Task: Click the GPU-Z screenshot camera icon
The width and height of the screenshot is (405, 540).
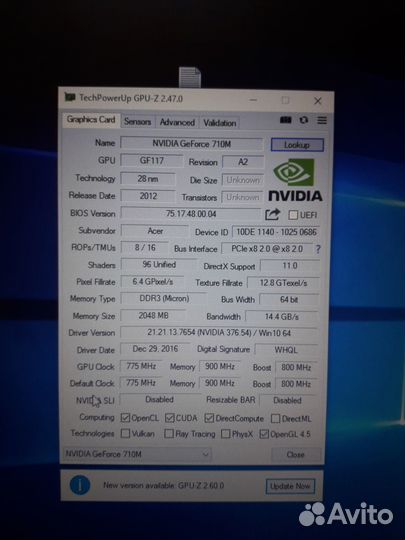Action: point(285,120)
